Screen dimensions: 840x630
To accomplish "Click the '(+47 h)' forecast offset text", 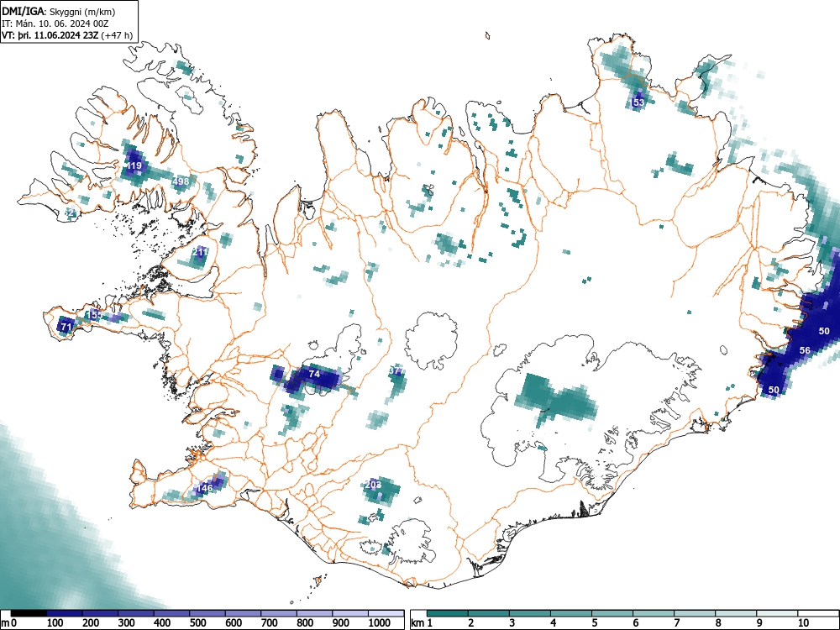I will point(117,35).
